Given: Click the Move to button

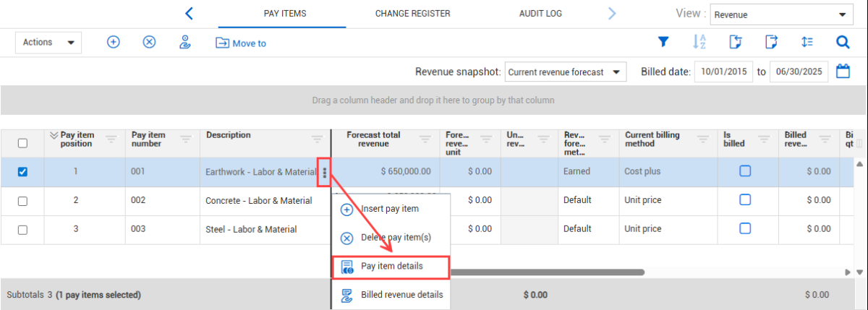Looking at the screenshot, I should click(241, 43).
